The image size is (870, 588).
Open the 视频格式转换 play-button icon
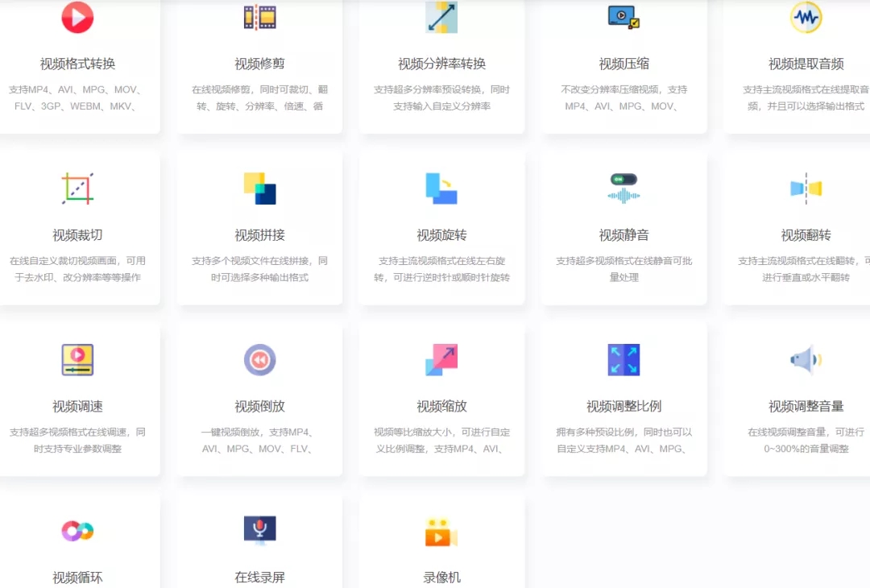77,17
